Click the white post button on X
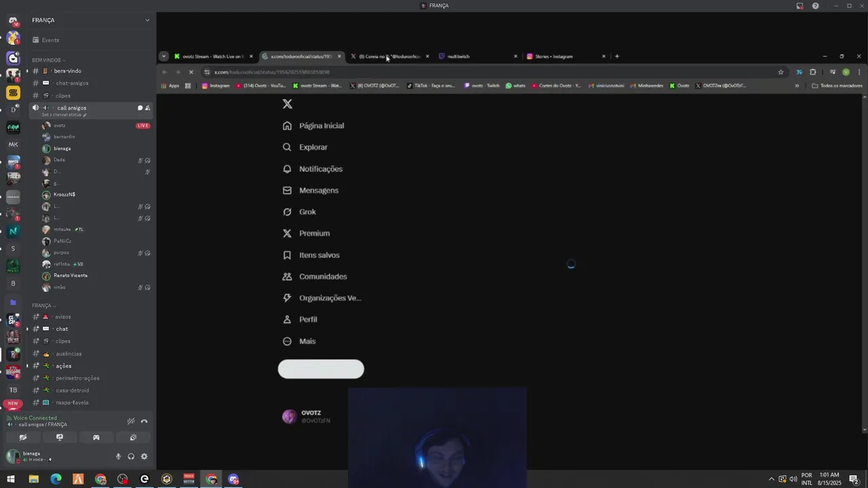 (321, 369)
